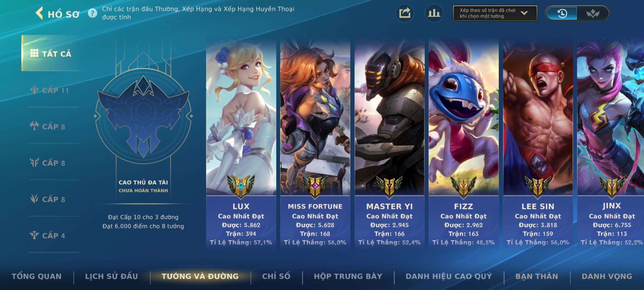Expand sort options using the chevron arrow
This screenshot has height=290, width=644.
tap(524, 13)
